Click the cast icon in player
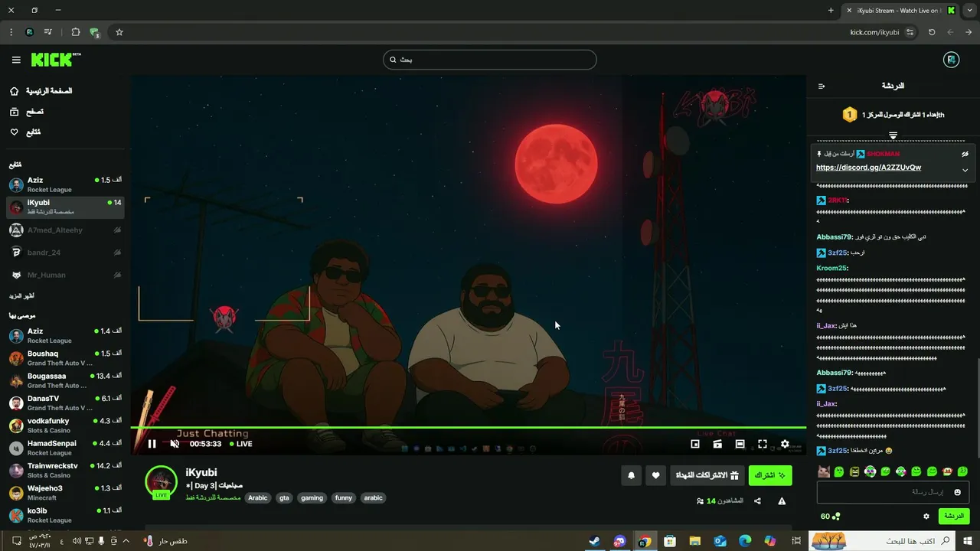The image size is (980, 551). pos(717,444)
